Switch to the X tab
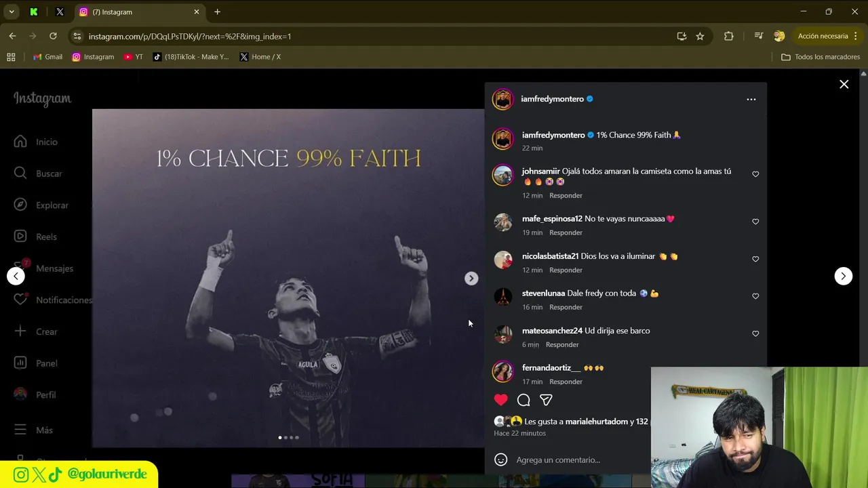The height and width of the screenshot is (488, 868). (x=60, y=12)
